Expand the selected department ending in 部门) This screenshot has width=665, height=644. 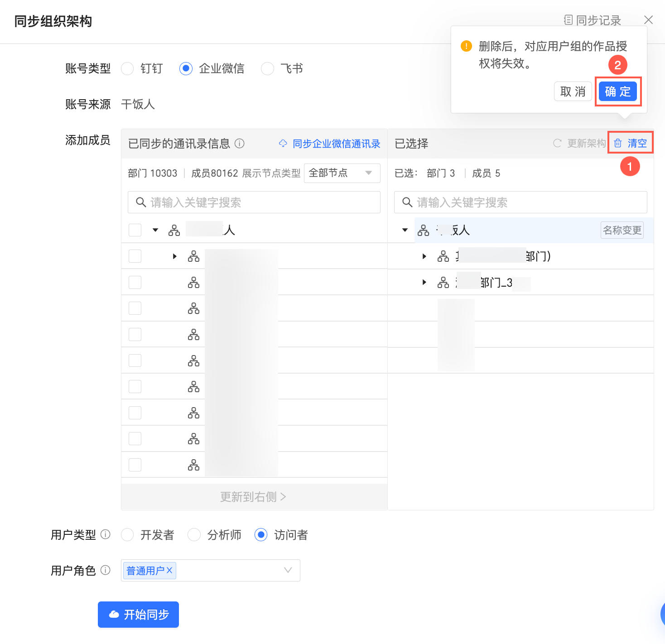(424, 256)
